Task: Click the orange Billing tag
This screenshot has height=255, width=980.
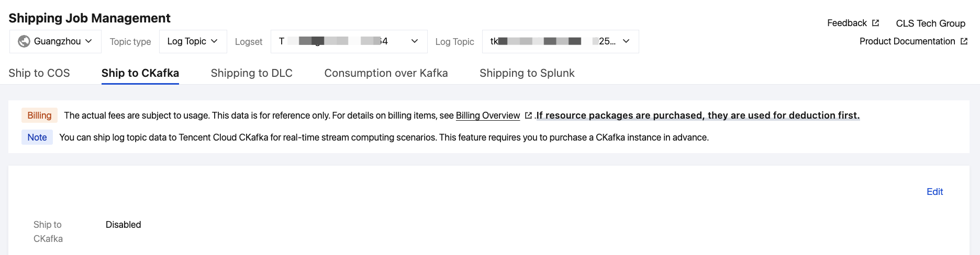Action: (x=39, y=115)
